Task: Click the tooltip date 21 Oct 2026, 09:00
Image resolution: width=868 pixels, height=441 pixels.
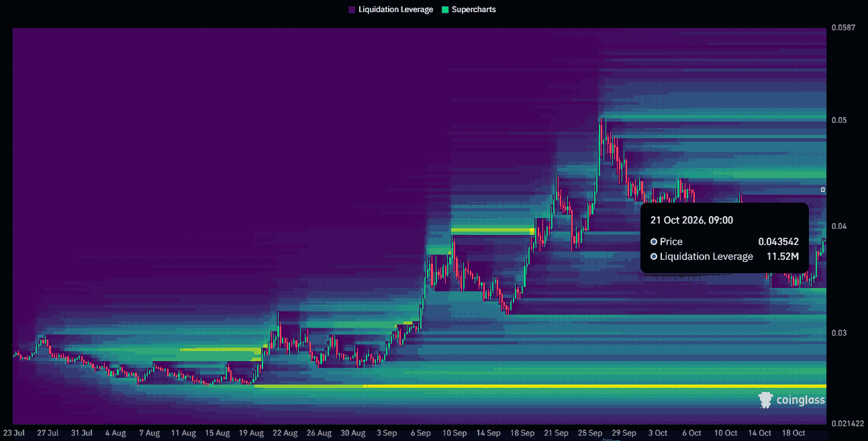Action: click(691, 220)
